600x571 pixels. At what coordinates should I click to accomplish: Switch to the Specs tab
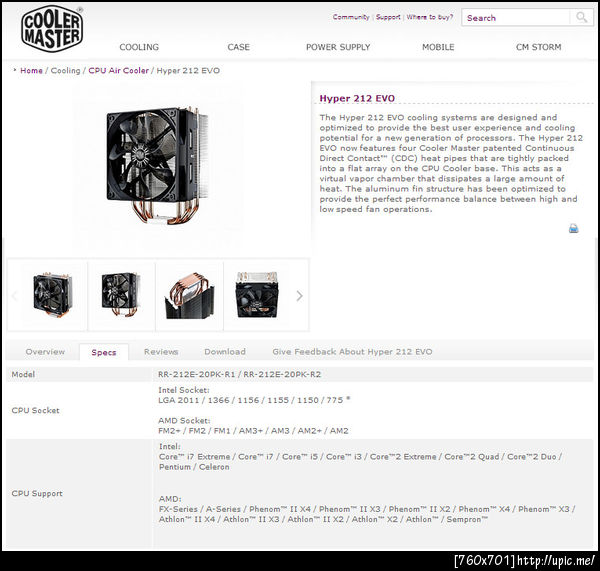(x=104, y=352)
